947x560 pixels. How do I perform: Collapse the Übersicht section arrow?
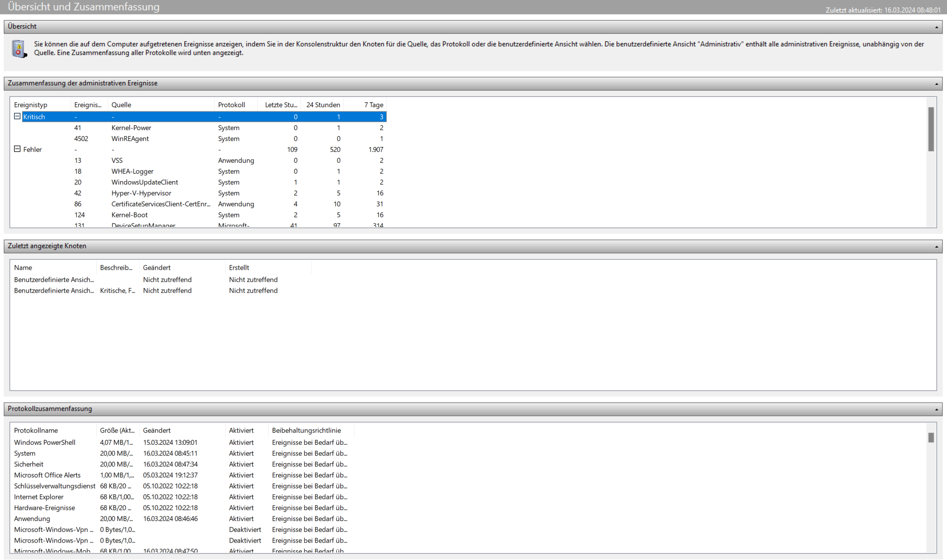click(x=936, y=27)
